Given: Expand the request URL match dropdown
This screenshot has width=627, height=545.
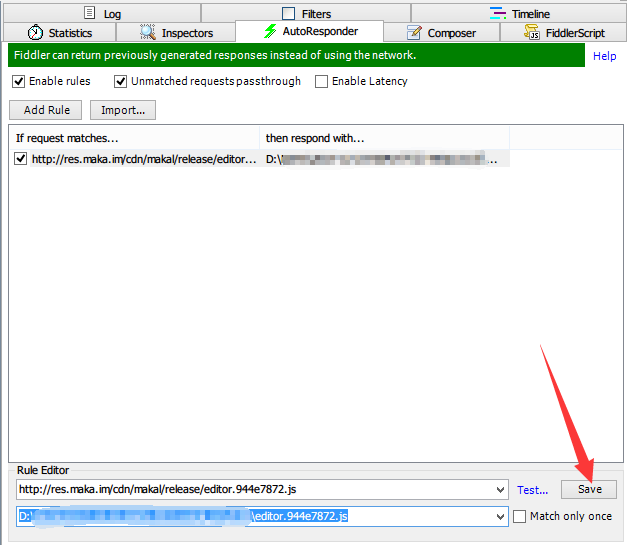Looking at the screenshot, I should (500, 489).
